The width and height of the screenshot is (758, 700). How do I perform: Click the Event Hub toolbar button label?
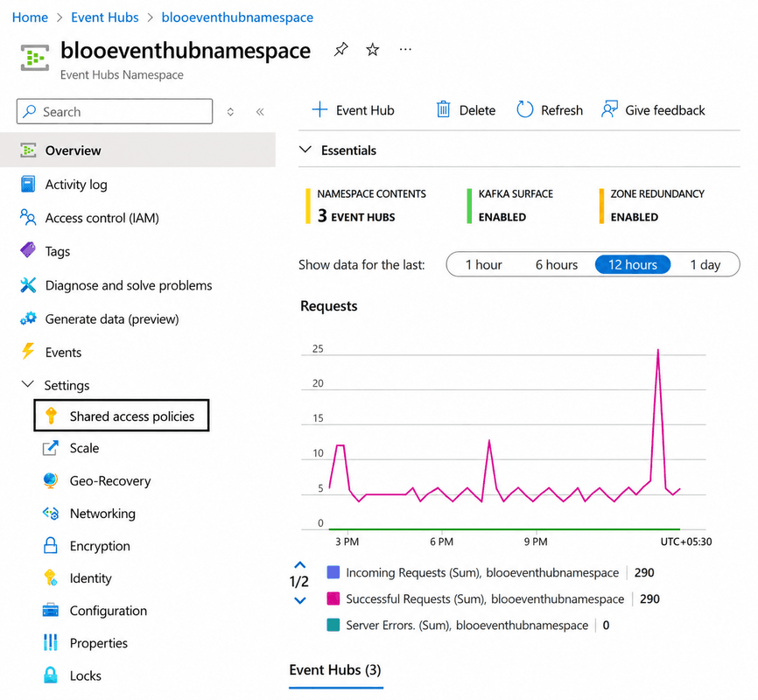[x=365, y=110]
